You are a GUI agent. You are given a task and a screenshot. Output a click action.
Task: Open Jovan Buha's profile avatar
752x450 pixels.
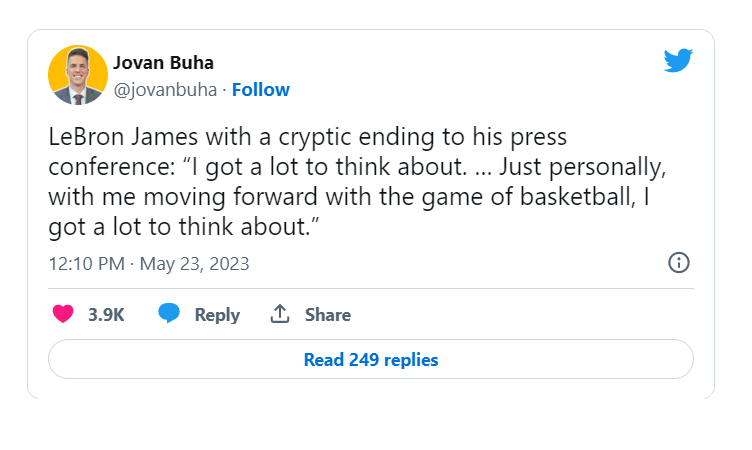[78, 75]
